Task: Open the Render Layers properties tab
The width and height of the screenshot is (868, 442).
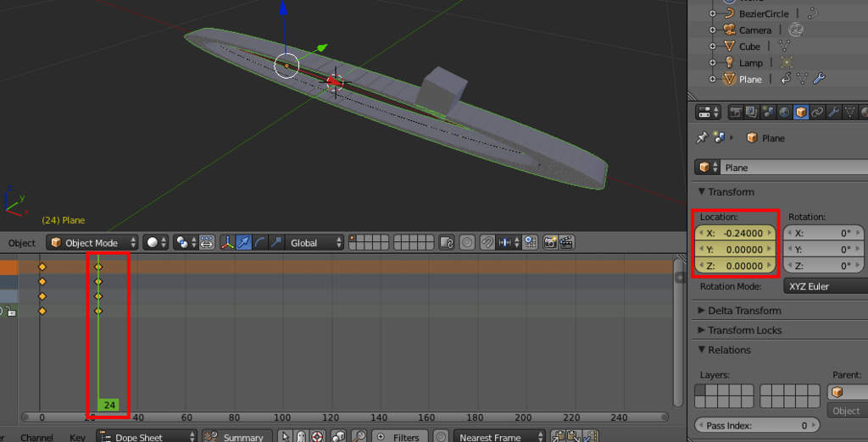Action: (x=752, y=113)
